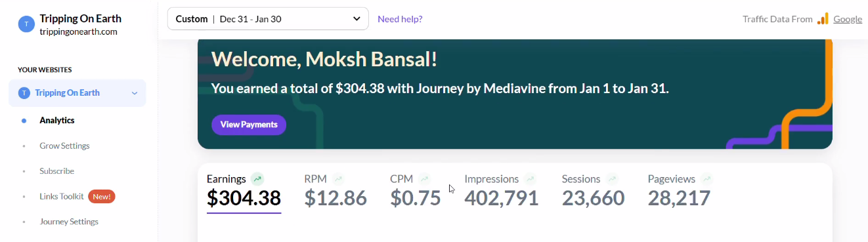Follow the Google traffic data link
This screenshot has width=868, height=242.
848,19
